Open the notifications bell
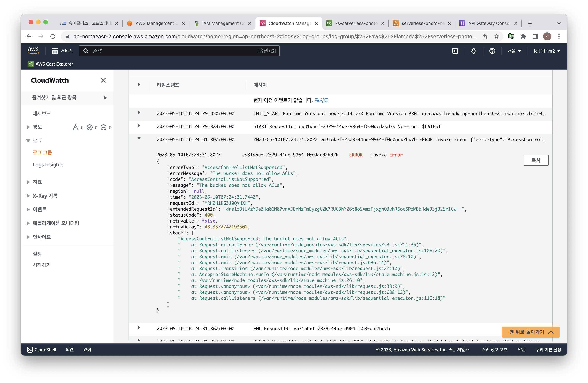 (x=473, y=51)
